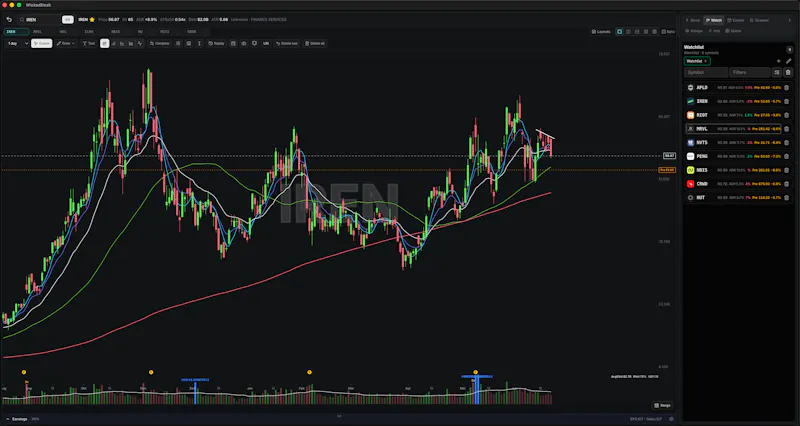Click the trash icon beside the sort icon
Screen dimensions: 800x426
point(788,72)
